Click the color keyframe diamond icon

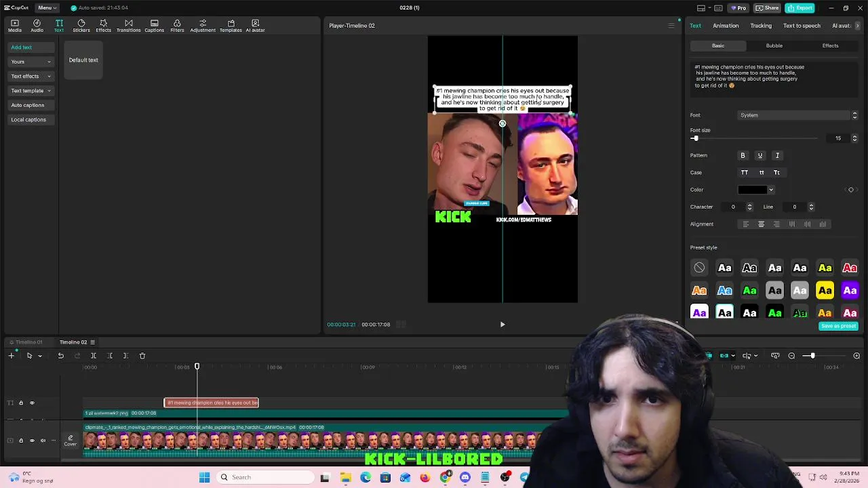(851, 190)
